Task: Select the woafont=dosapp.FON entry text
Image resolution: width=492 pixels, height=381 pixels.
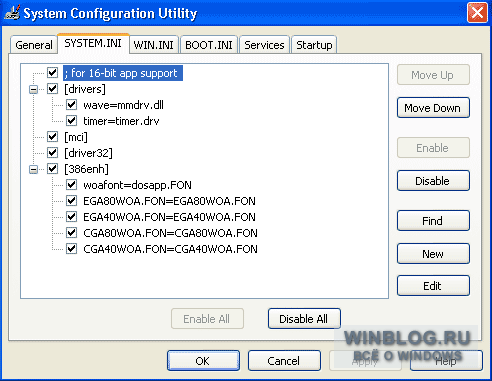Action: [x=137, y=185]
